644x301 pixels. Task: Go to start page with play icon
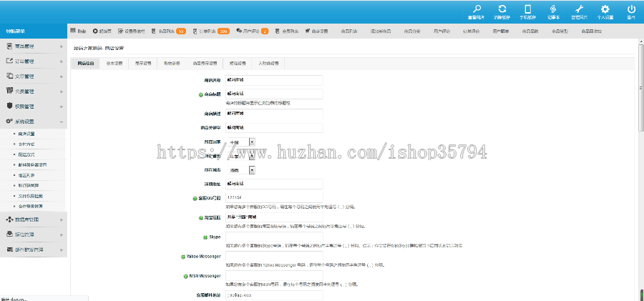point(95,31)
